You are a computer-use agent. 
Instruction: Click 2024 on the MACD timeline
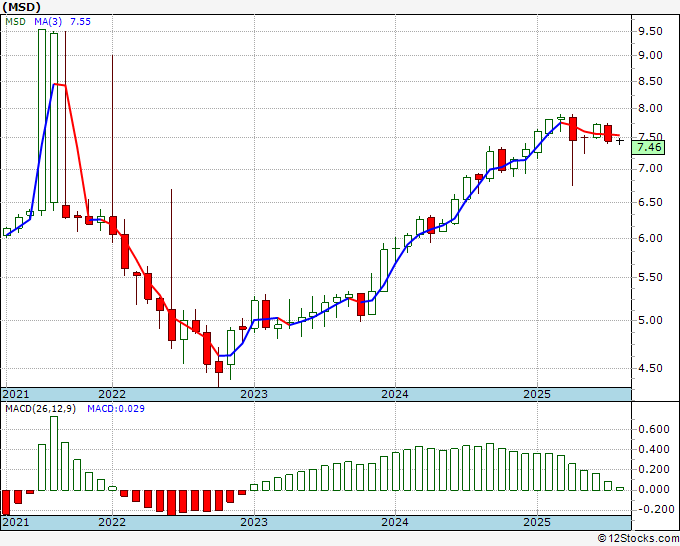pyautogui.click(x=395, y=522)
